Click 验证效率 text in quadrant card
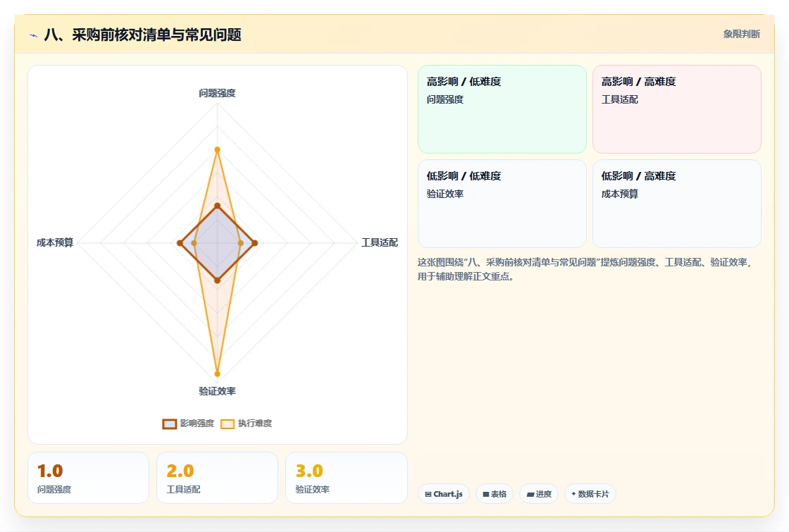The height and width of the screenshot is (532, 789). pos(445,194)
